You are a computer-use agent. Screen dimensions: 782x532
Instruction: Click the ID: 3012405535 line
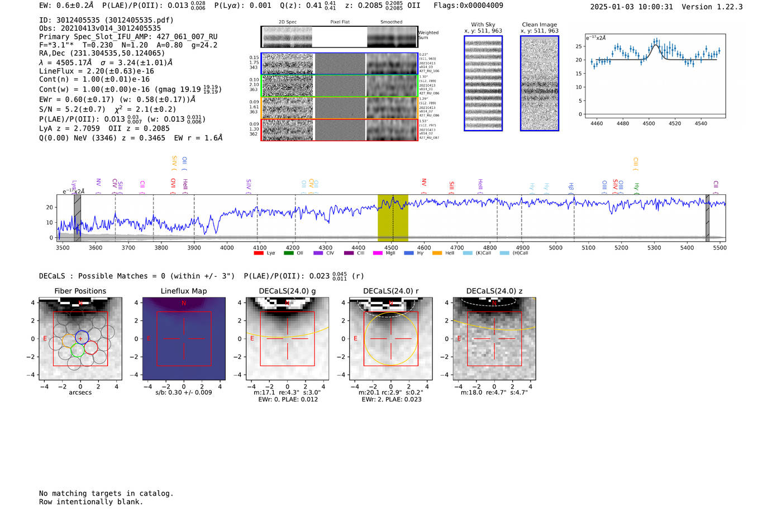point(106,20)
